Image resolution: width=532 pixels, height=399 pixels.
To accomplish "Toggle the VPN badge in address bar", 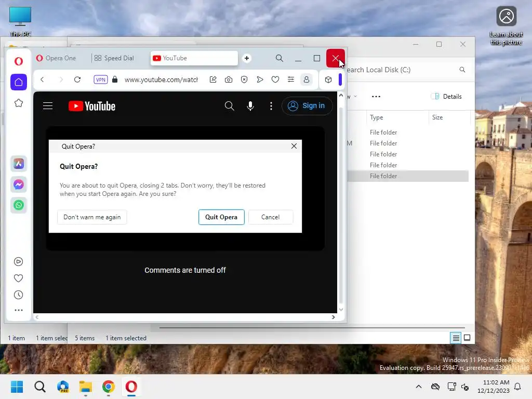I will tap(101, 79).
